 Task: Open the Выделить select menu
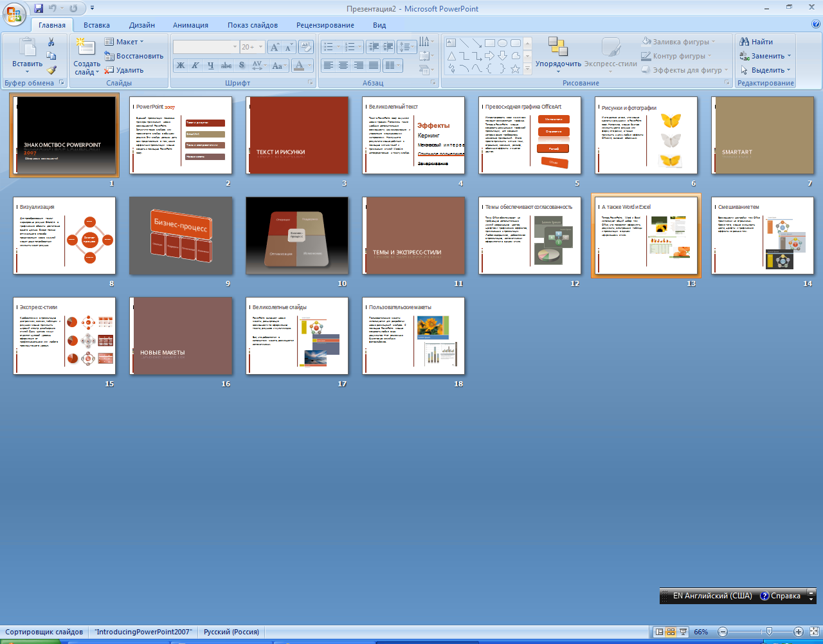coord(765,70)
